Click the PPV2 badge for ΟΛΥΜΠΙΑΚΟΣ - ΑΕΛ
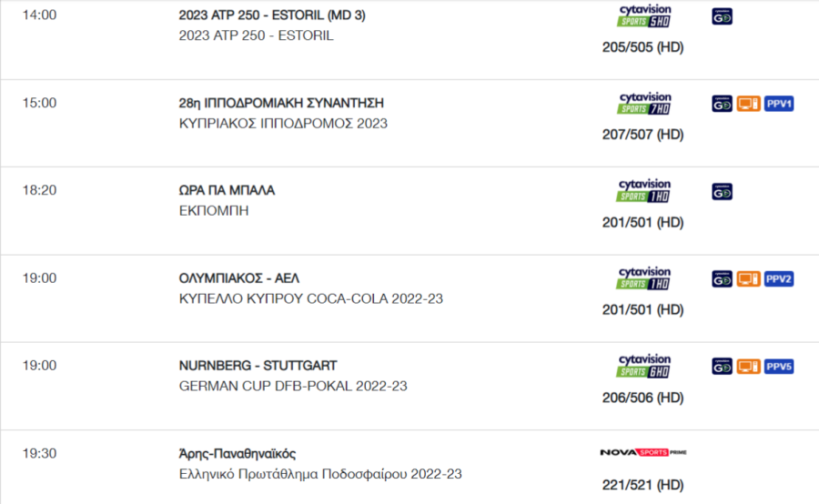The height and width of the screenshot is (504, 819). coord(779,279)
